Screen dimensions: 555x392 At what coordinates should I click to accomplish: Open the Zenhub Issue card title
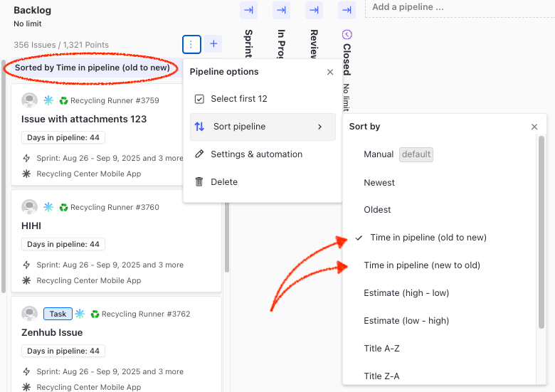[52, 332]
